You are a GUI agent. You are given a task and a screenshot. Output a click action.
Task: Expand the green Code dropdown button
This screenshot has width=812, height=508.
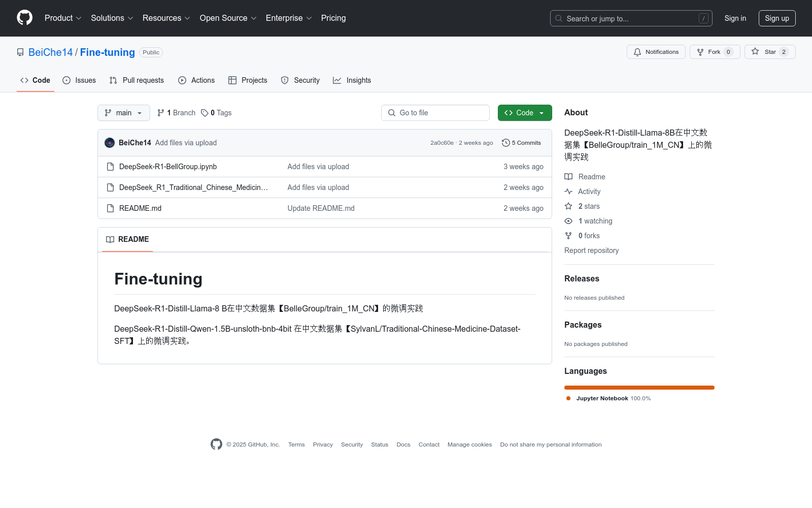click(524, 113)
